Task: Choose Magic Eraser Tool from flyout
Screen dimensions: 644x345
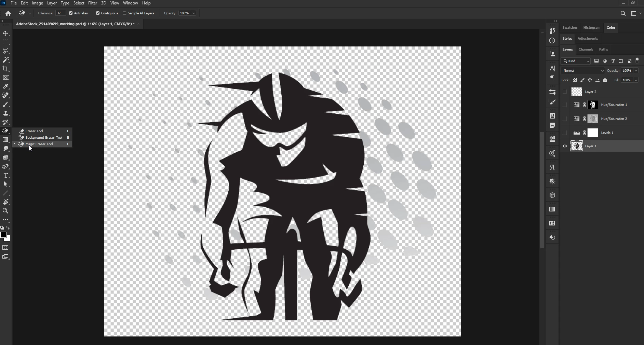Action: point(42,144)
